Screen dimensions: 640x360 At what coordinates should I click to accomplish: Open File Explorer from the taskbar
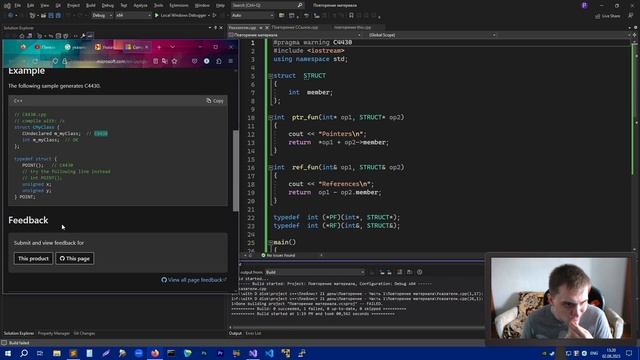(x=57, y=353)
